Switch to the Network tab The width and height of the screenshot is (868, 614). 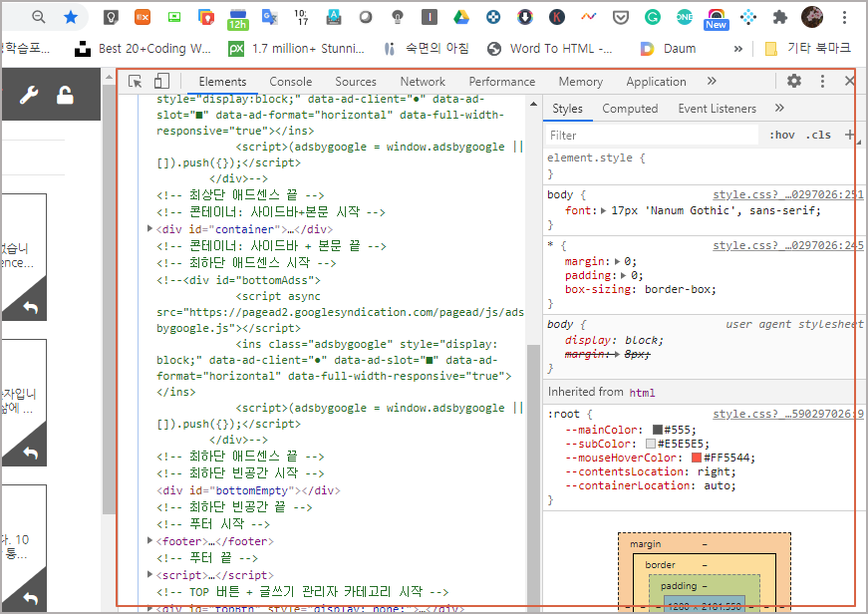423,82
